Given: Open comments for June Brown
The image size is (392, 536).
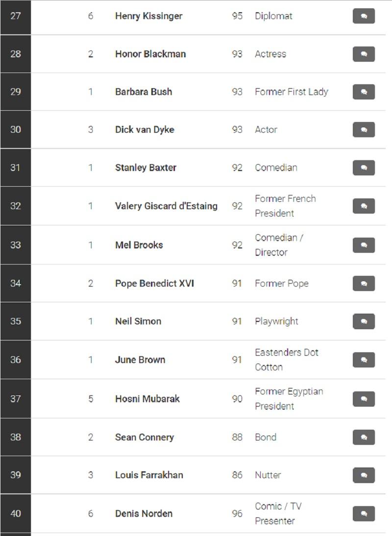Looking at the screenshot, I should (364, 360).
